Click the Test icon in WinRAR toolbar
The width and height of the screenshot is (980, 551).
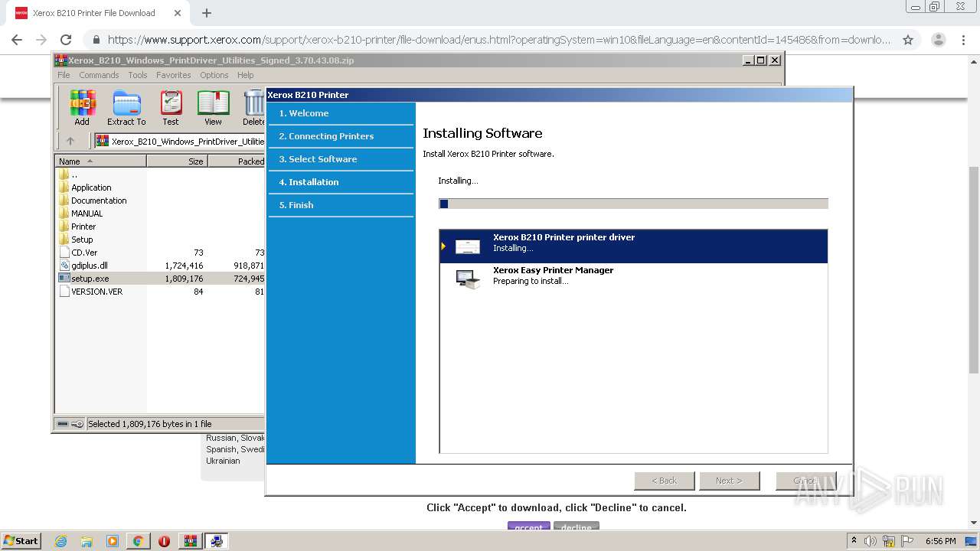pos(171,107)
